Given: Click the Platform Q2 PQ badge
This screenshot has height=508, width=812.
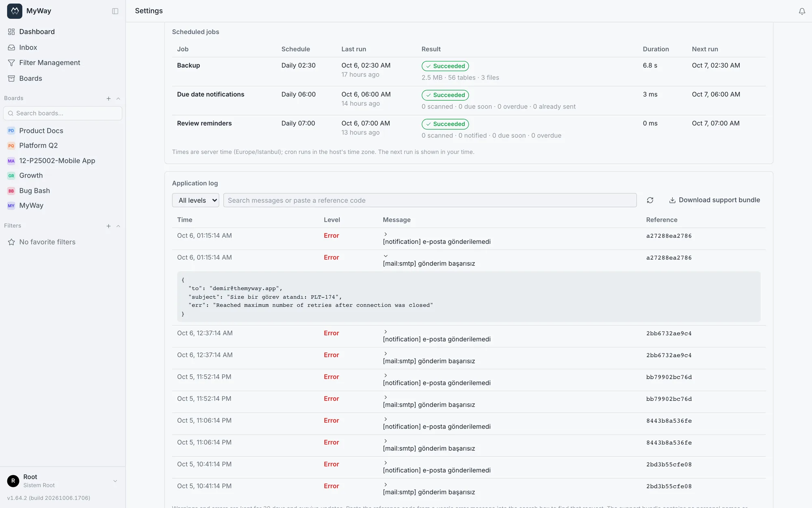Looking at the screenshot, I should pos(11,145).
